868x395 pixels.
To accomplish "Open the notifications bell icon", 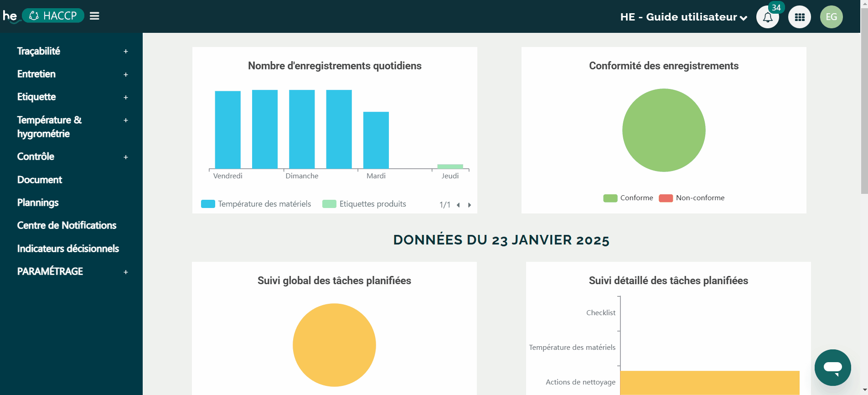I will click(768, 17).
